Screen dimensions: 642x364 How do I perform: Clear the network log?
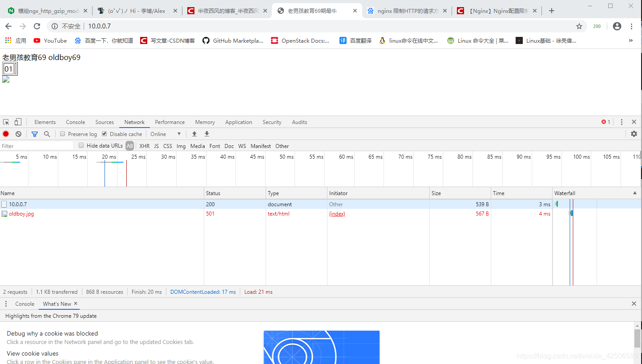(18, 134)
